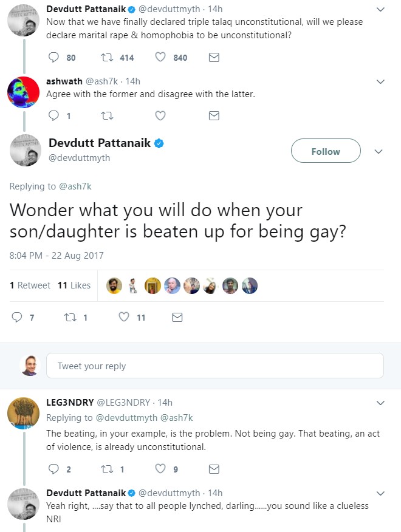This screenshot has width=401, height=532.
Task: Reply to the top triple talaq tweet
Action: pyautogui.click(x=53, y=58)
